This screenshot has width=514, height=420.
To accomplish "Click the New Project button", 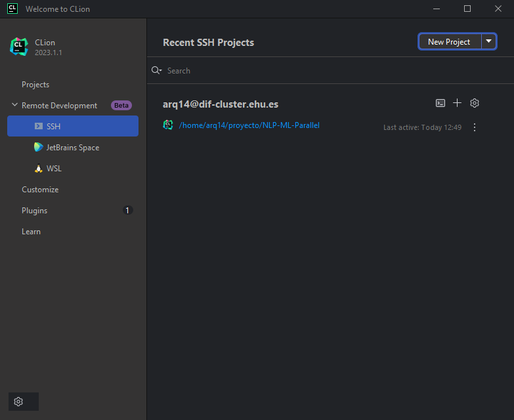I will tap(449, 41).
